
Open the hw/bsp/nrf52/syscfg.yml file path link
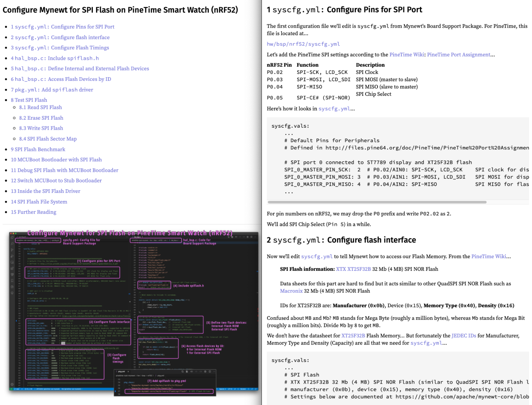pos(303,44)
